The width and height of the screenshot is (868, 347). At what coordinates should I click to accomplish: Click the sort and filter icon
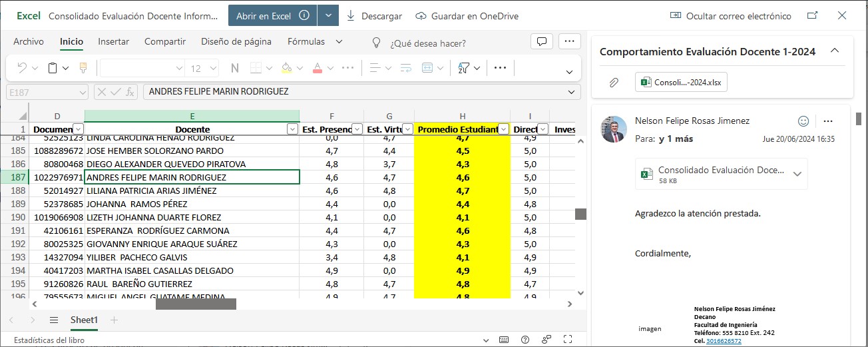point(464,68)
